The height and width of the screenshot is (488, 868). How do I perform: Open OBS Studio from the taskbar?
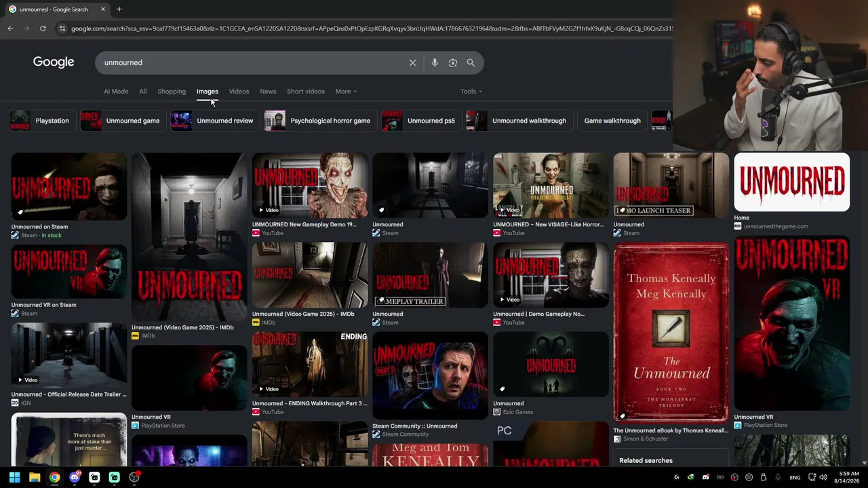pyautogui.click(x=134, y=477)
